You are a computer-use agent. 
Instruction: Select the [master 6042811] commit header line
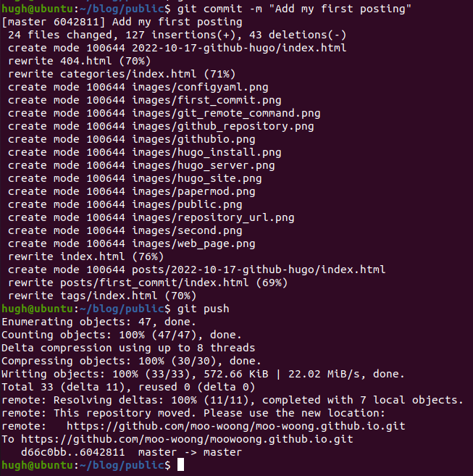pyautogui.click(x=122, y=22)
